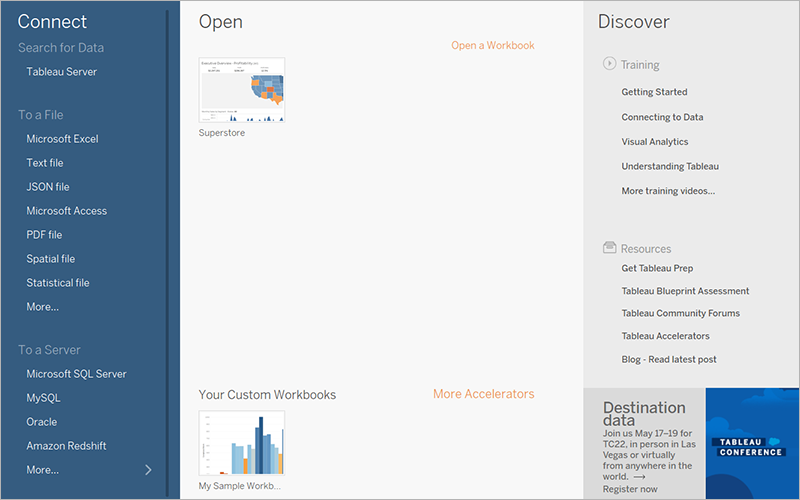Connect to Oracle server
Viewport: 800px width, 500px height.
click(42, 422)
